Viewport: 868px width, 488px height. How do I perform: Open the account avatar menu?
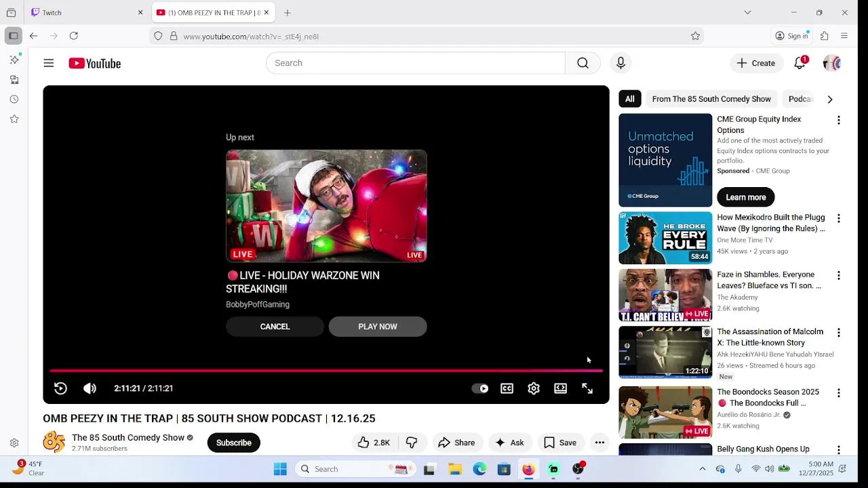pos(832,63)
